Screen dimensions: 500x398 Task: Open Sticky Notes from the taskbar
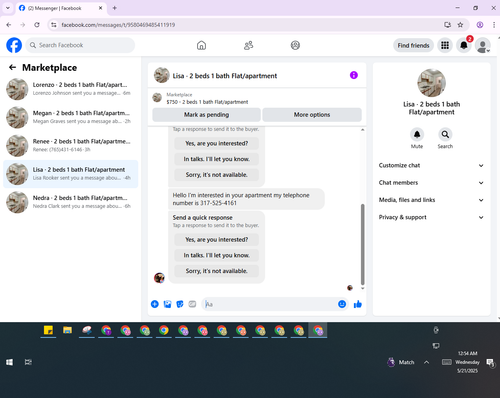point(48,330)
